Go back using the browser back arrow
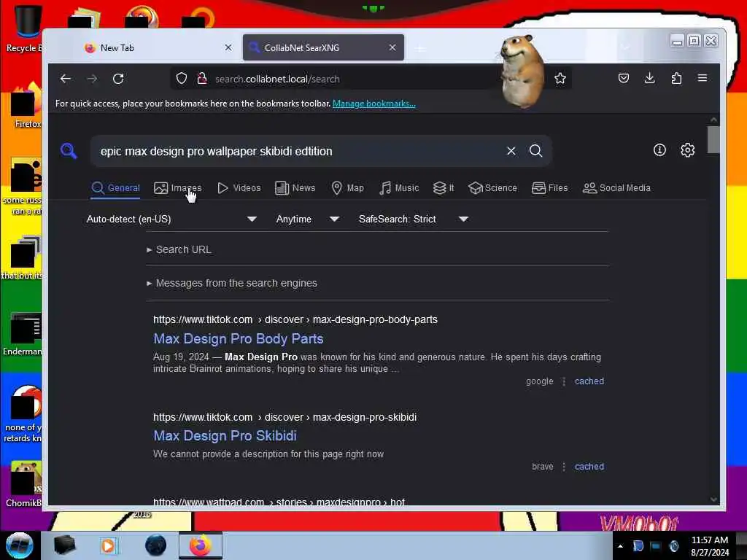 65,79
